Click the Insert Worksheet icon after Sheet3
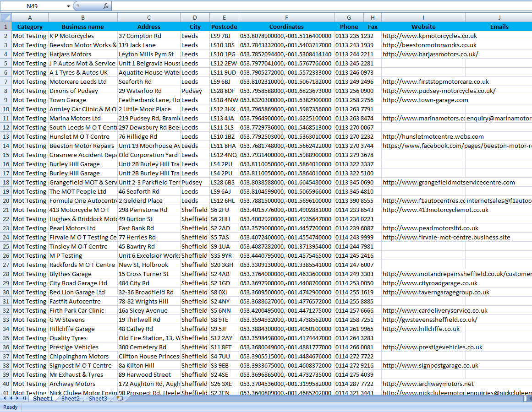Viewport: 532px width, 412px height. [x=120, y=399]
